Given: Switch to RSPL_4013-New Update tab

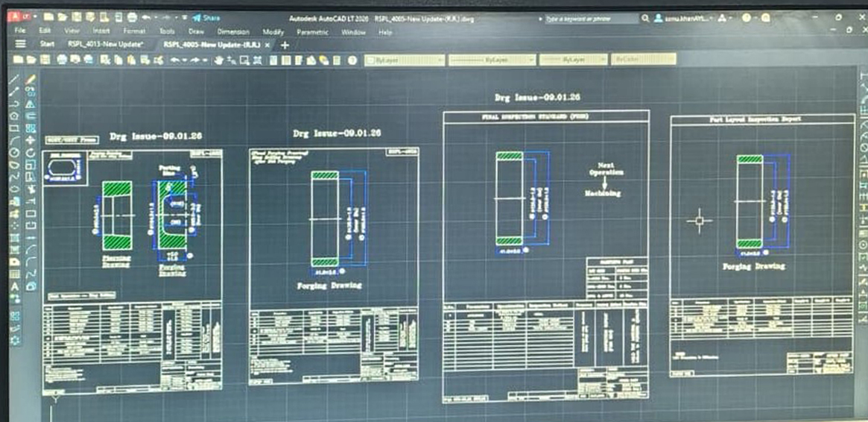Looking at the screenshot, I should pyautogui.click(x=106, y=44).
